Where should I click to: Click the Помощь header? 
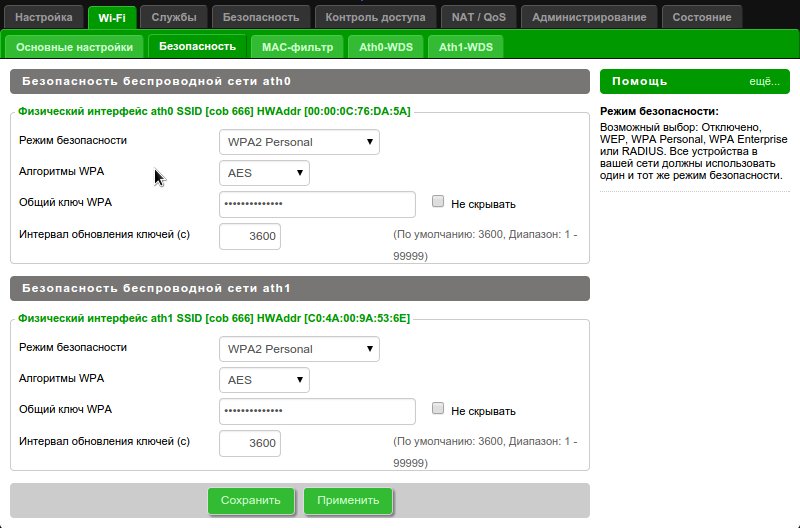(640, 82)
